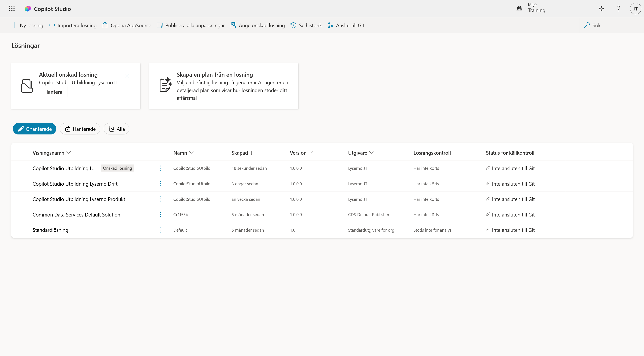644x356 pixels.
Task: Select the Hanterade filter tab
Action: pyautogui.click(x=80, y=129)
